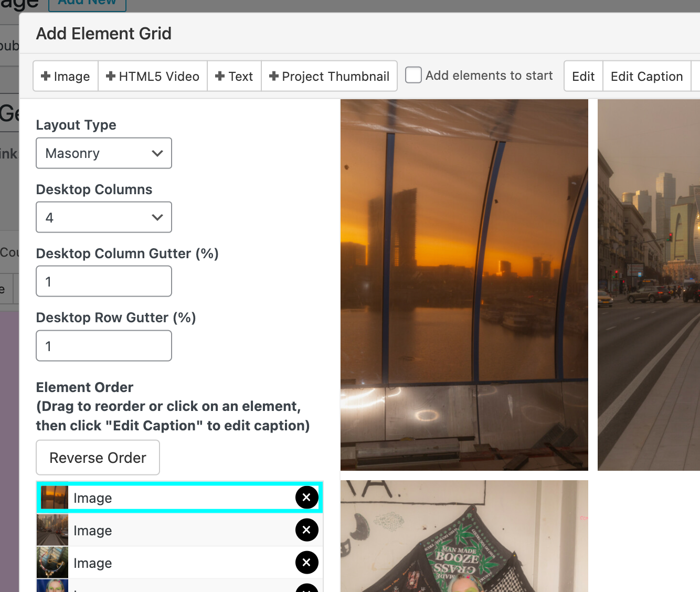The image size is (700, 592).
Task: Enable Add elements to start checkbox
Action: (x=413, y=75)
